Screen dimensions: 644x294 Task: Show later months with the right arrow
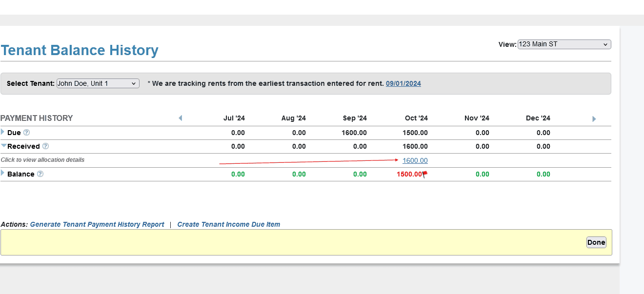[x=594, y=119]
